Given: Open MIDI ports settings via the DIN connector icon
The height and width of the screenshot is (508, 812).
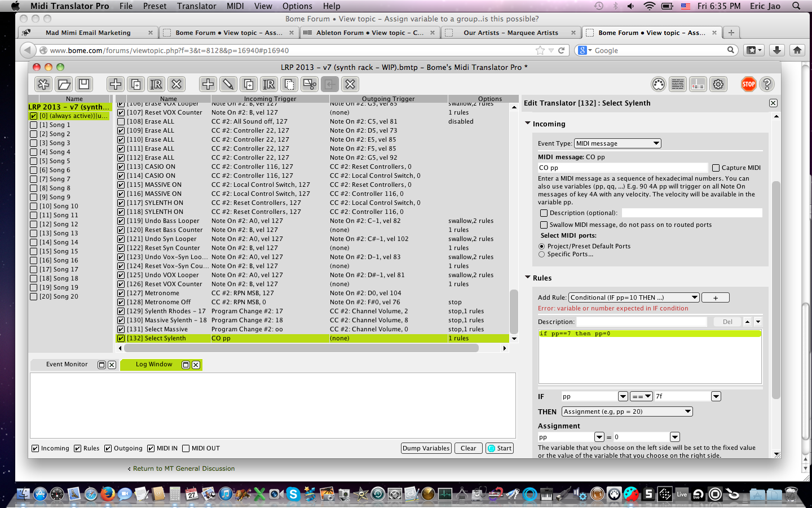Looking at the screenshot, I should pyautogui.click(x=659, y=84).
